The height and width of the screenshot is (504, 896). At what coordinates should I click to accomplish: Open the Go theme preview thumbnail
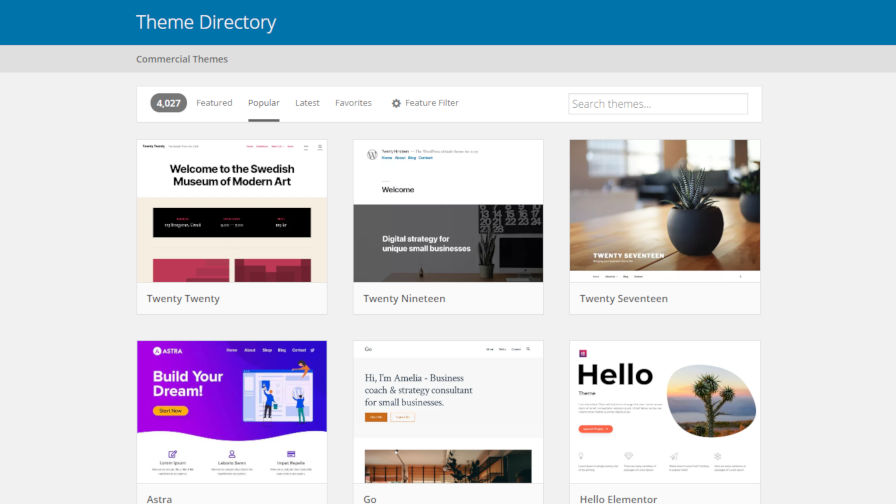tap(448, 412)
